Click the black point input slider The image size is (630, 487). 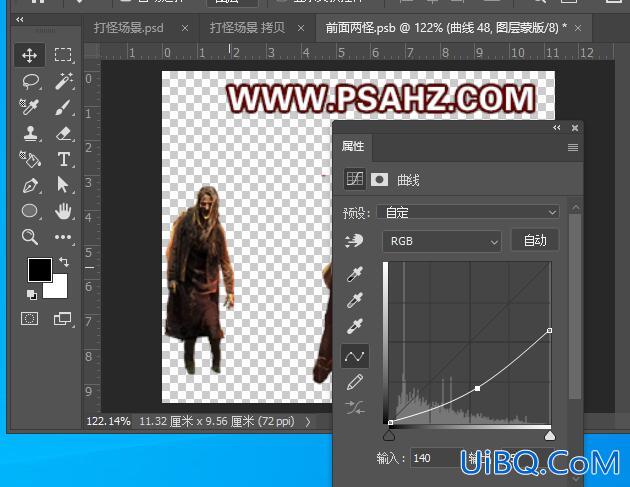[x=389, y=435]
